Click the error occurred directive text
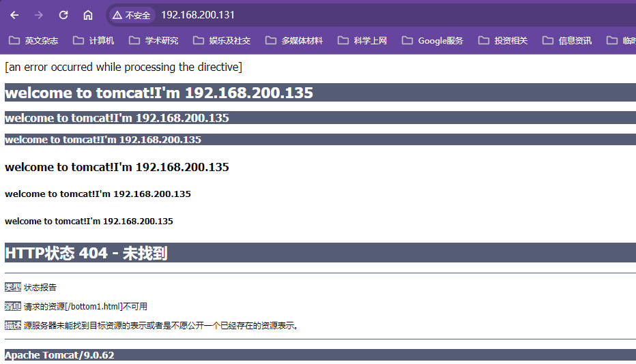This screenshot has width=636, height=364. [x=124, y=67]
